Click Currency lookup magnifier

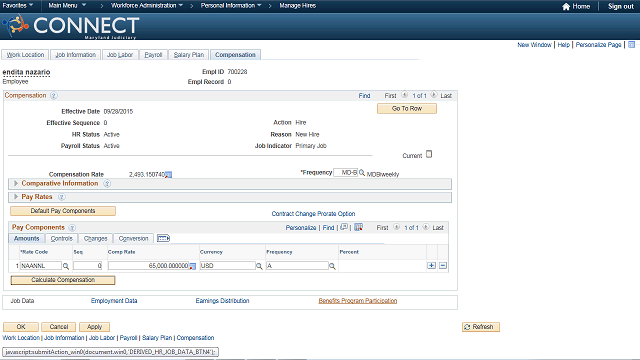point(259,266)
